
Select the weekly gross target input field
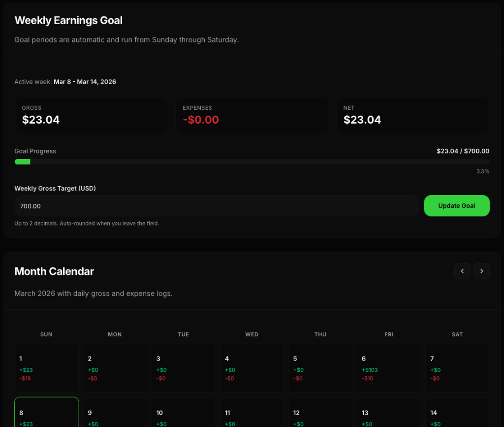pyautogui.click(x=217, y=205)
